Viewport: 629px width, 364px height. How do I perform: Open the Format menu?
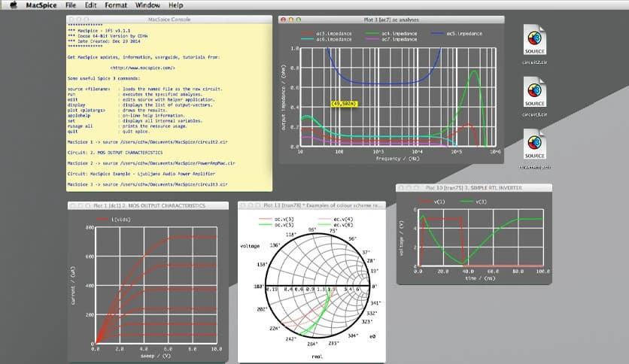(x=116, y=5)
